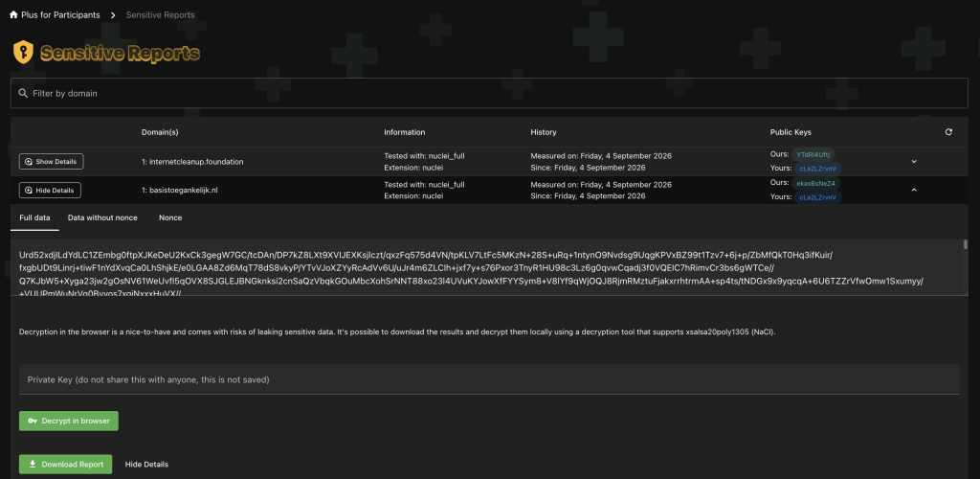
Task: Click the ekas6sNeZ4 public key chip
Action: (x=816, y=183)
